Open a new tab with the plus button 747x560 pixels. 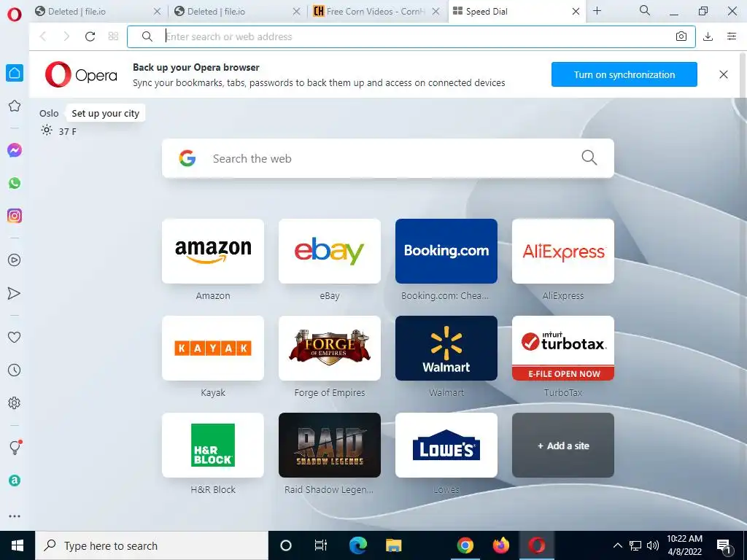point(597,11)
